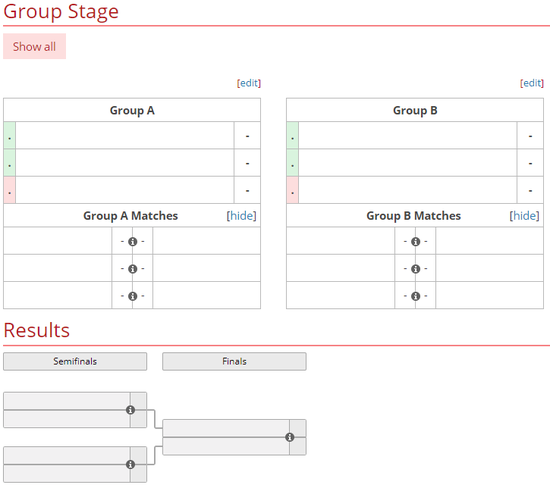This screenshot has width=550, height=488.
Task: Toggle Show all in Group Stage
Action: tap(34, 46)
